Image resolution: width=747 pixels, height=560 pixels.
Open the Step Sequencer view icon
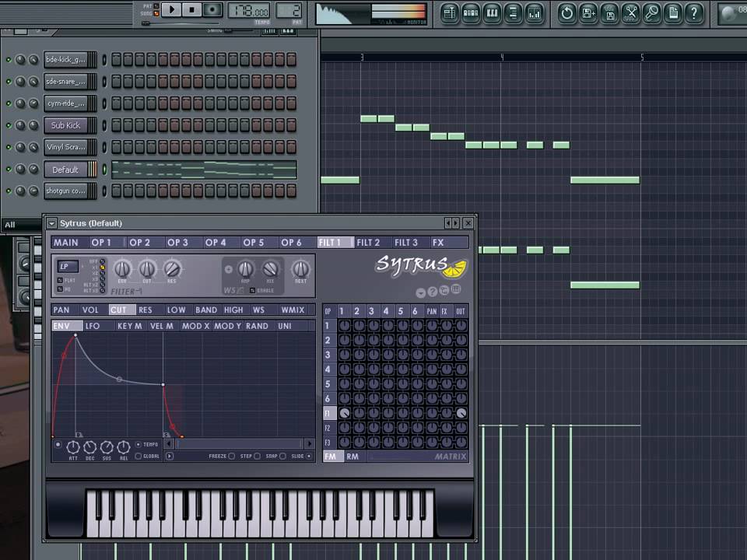(470, 13)
